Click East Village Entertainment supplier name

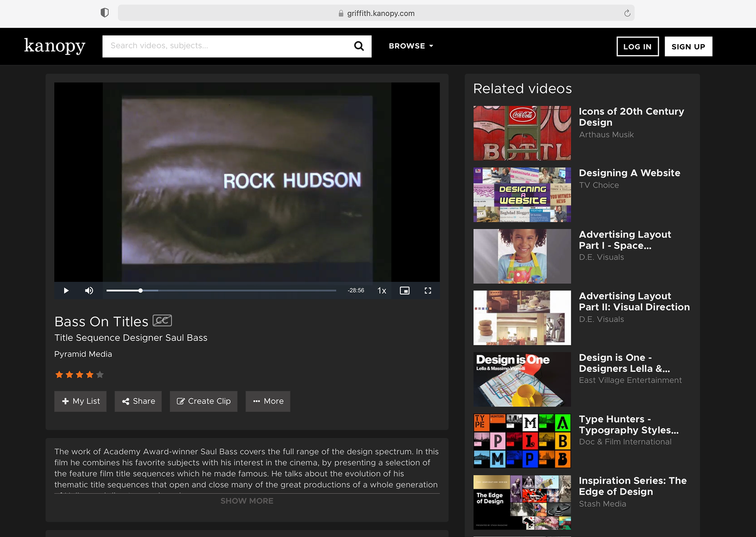point(630,380)
